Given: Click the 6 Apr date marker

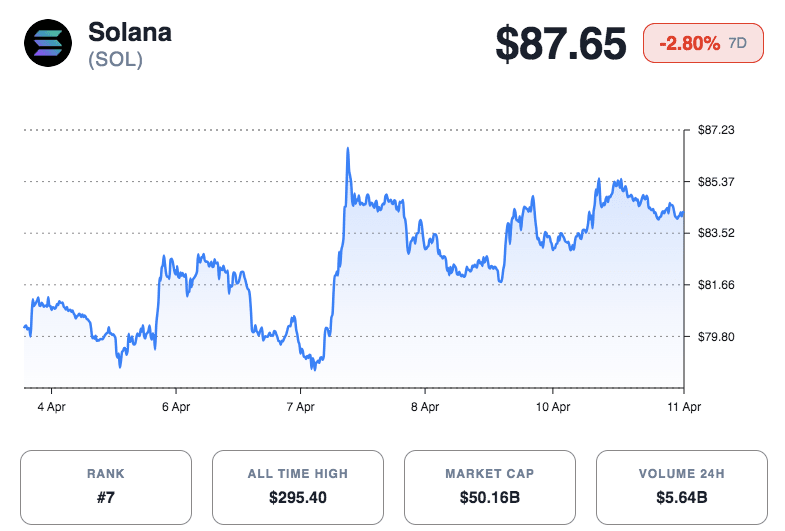Looking at the screenshot, I should pos(175,407).
